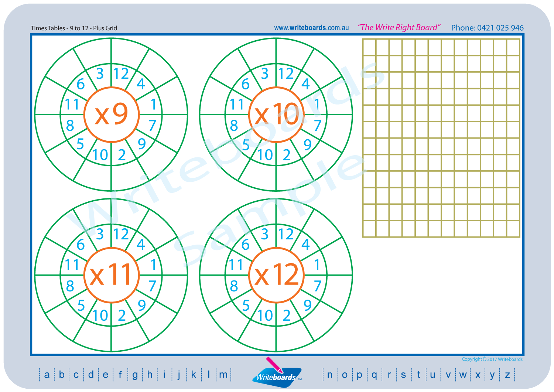Click letter z in the alphabet strip
This screenshot has height=392, width=554.
(507, 375)
